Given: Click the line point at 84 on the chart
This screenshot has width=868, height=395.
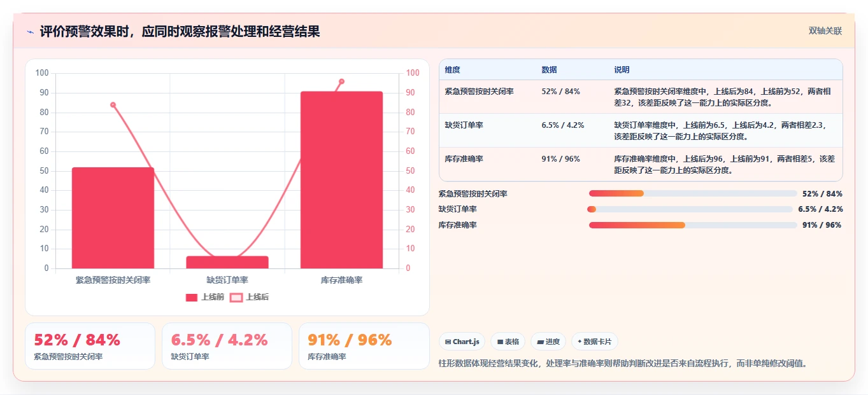Looking at the screenshot, I should (113, 105).
